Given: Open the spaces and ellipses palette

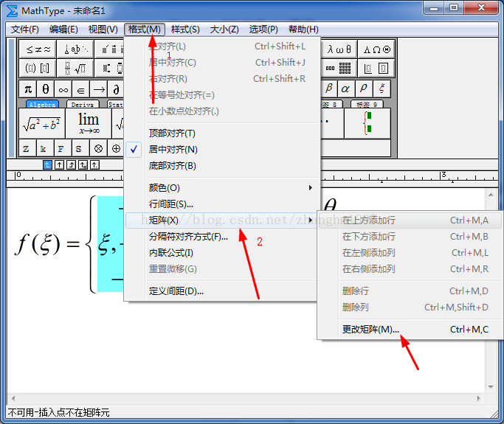Looking at the screenshot, I should pos(75,49).
